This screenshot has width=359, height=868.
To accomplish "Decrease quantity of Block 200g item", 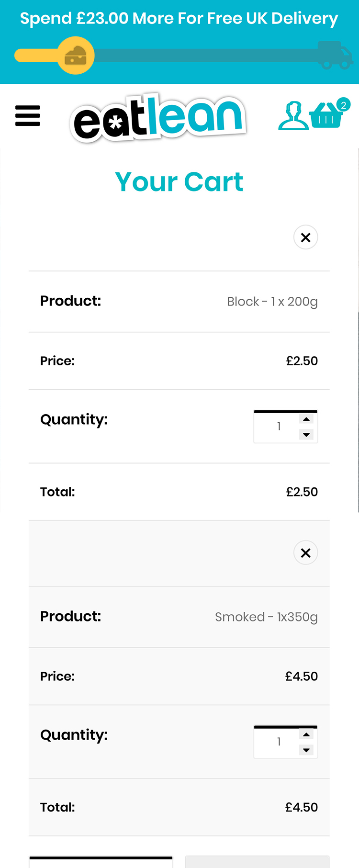I will pos(306,435).
